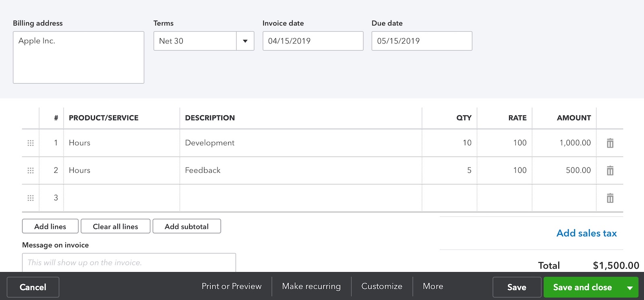Click the Net 30 terms field
Image resolution: width=644 pixels, height=300 pixels.
pyautogui.click(x=195, y=41)
